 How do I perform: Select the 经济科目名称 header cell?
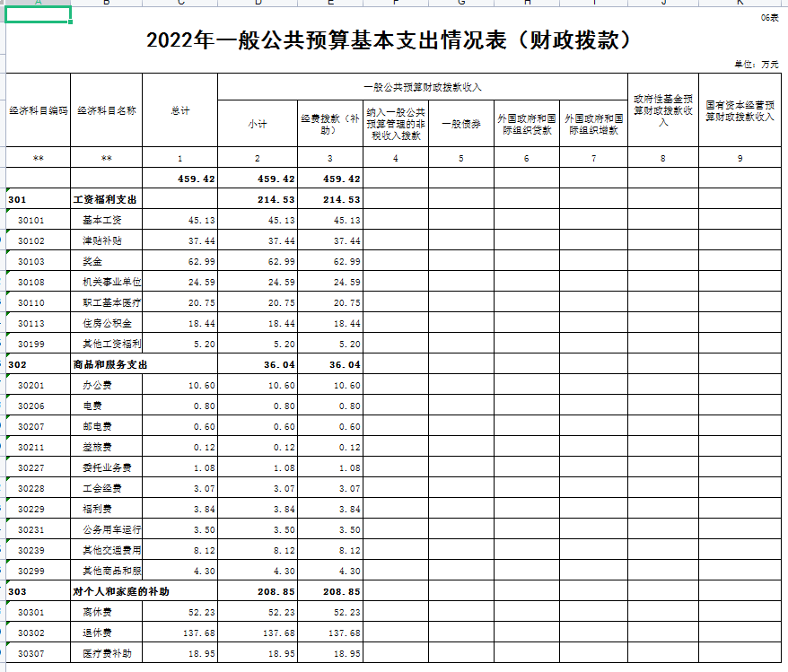[107, 110]
